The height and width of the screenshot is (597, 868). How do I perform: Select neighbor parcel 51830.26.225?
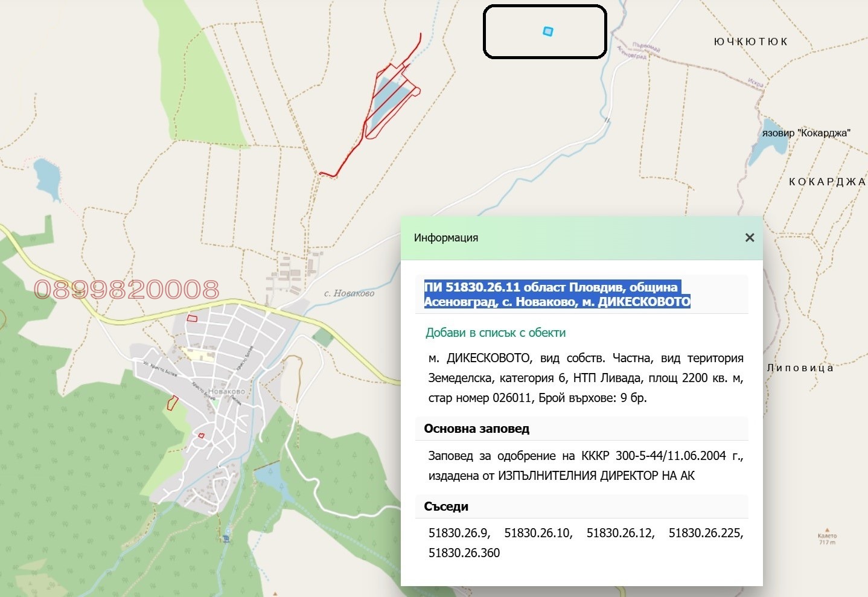tap(704, 533)
